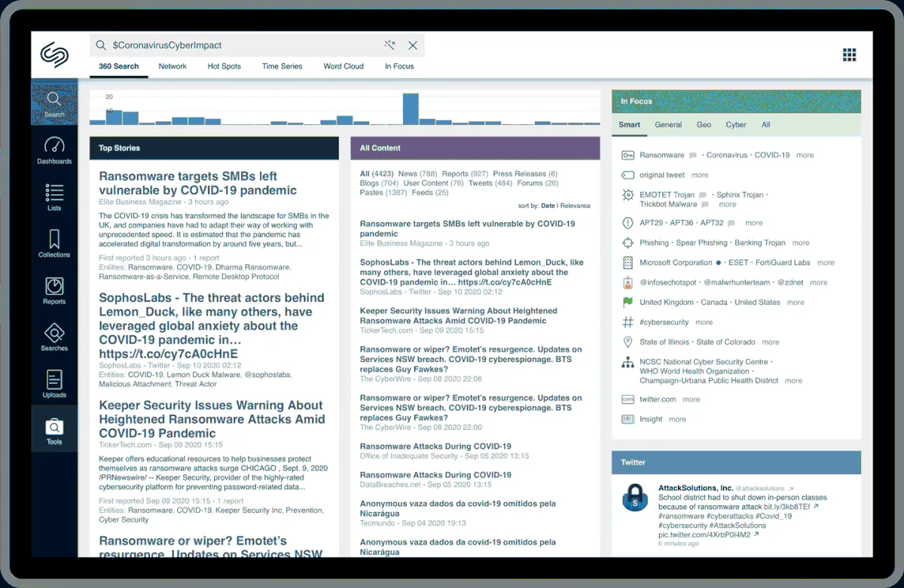Viewport: 904px width, 588px height.
Task: Sort All Content by Date
Action: 548,206
